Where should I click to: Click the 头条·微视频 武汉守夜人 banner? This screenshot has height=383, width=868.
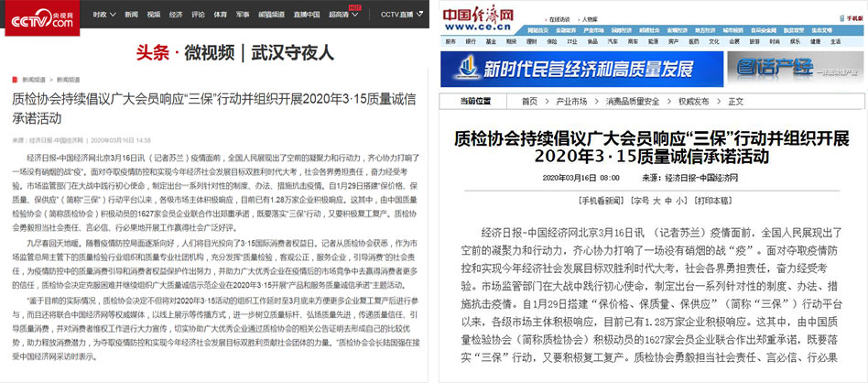pos(216,52)
